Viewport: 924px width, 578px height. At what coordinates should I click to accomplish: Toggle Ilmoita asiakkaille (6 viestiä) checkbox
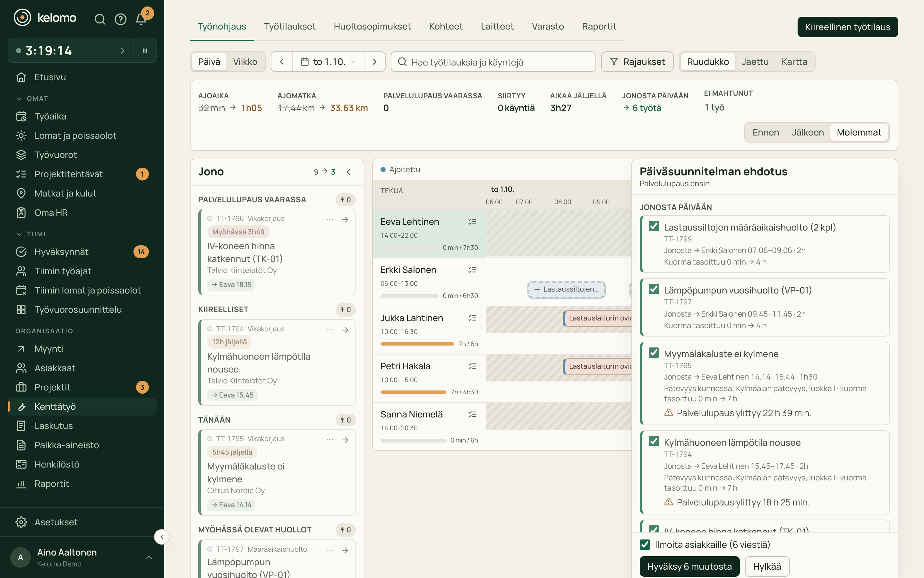645,544
